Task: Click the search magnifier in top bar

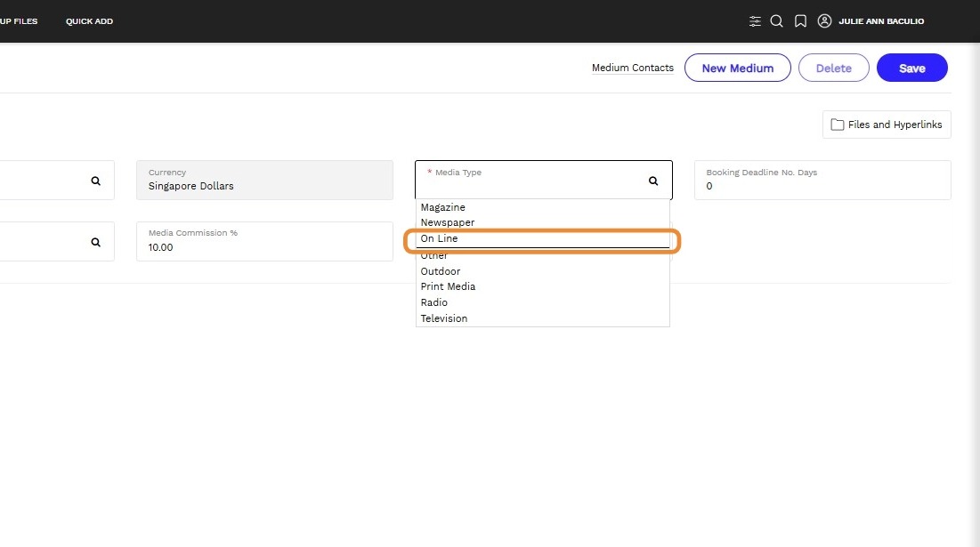Action: (776, 21)
